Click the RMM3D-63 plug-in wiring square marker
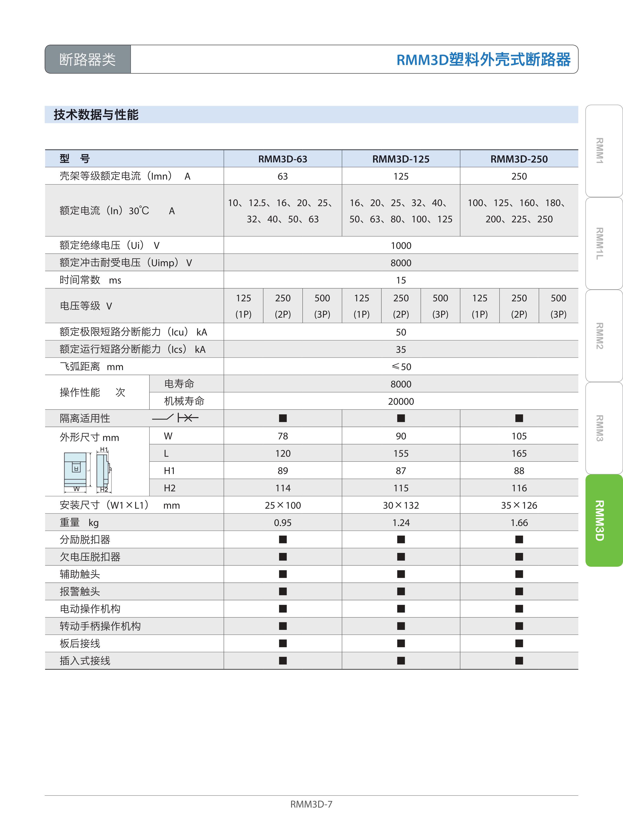The width and height of the screenshot is (623, 840). 283,661
